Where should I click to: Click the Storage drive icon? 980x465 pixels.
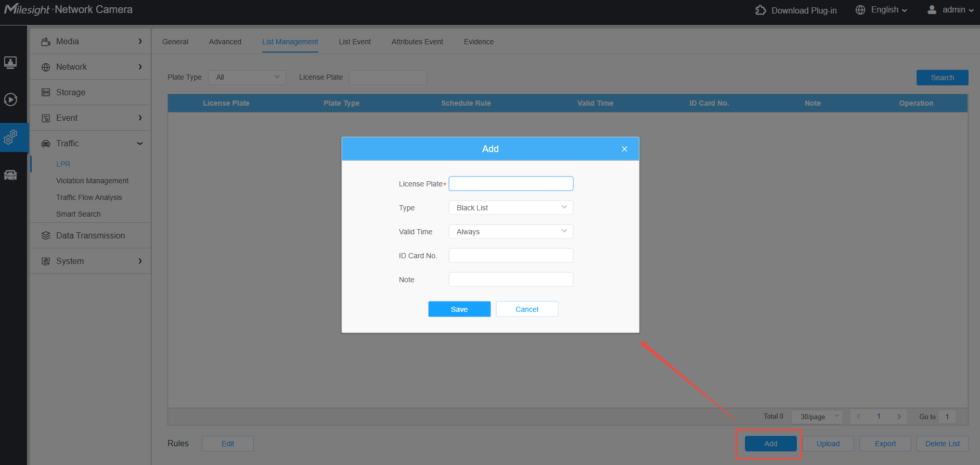(46, 93)
